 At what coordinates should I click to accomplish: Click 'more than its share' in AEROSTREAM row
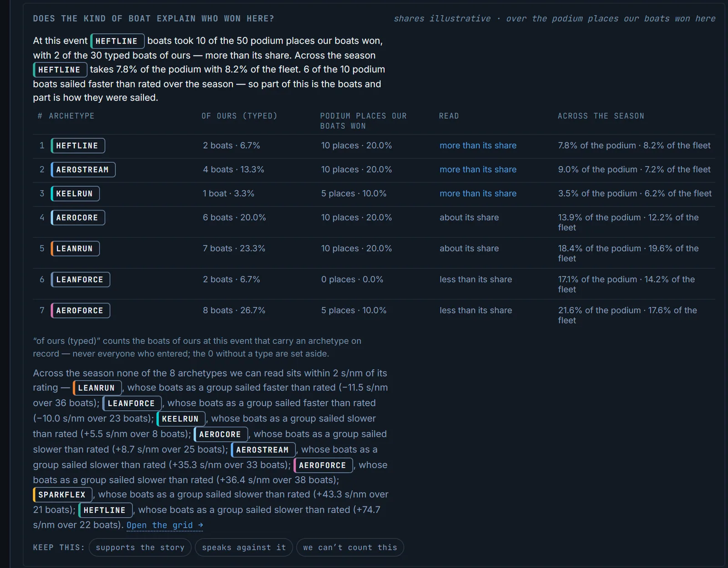[x=478, y=170]
